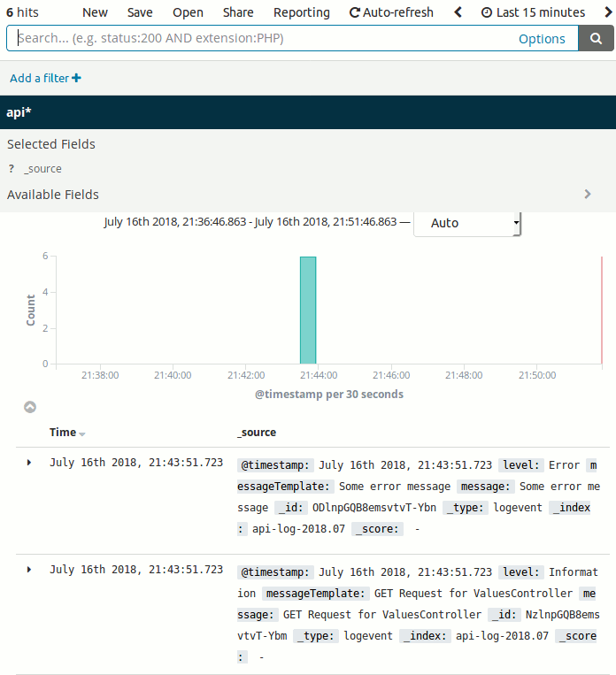Open the Save menu item

click(x=140, y=12)
